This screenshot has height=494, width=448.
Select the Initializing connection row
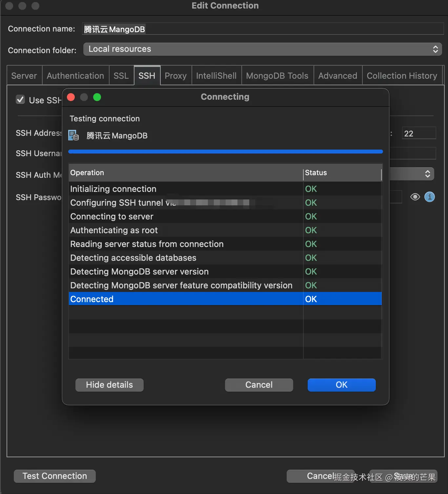click(x=225, y=189)
